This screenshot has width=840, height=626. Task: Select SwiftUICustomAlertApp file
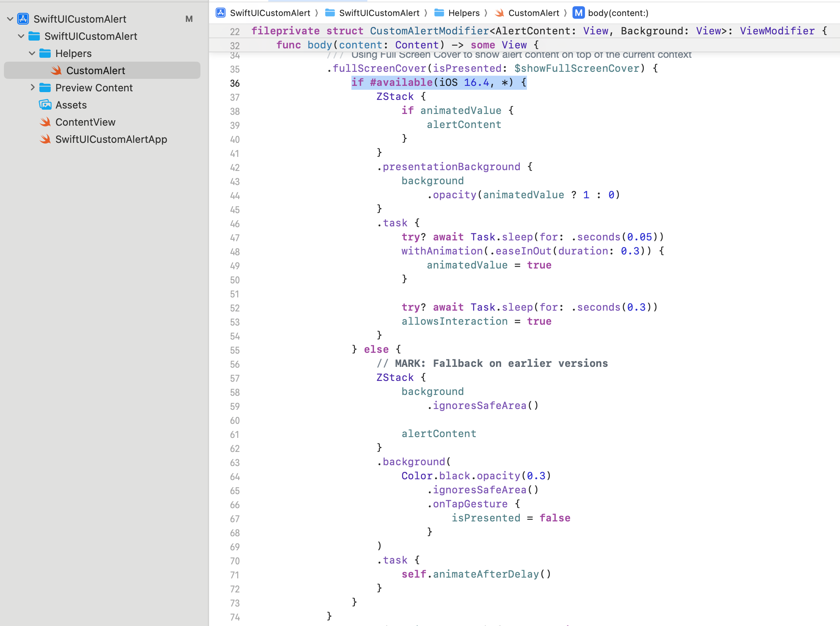pos(111,139)
